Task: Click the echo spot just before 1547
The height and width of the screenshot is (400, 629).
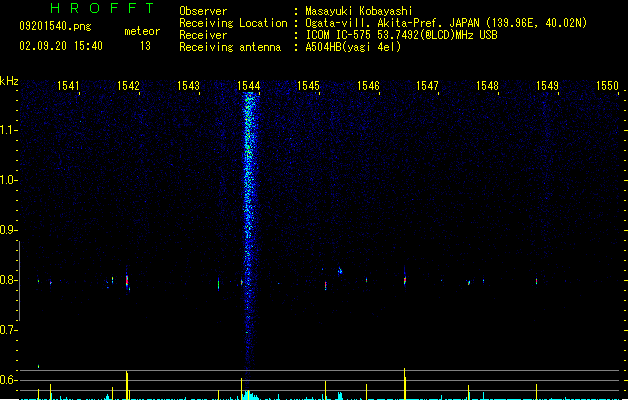Action: click(x=405, y=280)
